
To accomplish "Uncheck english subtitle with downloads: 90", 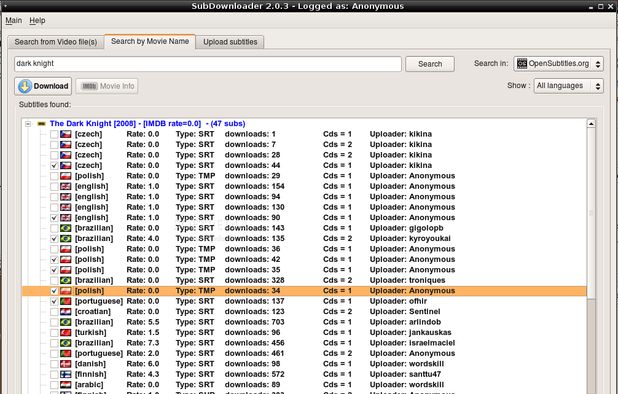I will tap(54, 217).
